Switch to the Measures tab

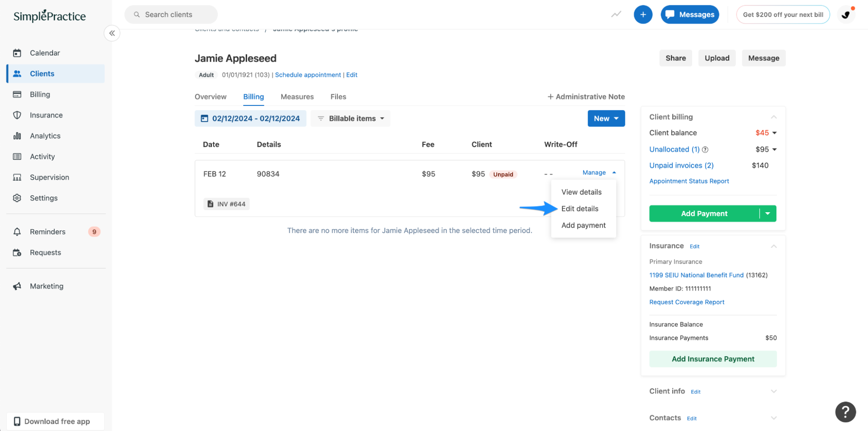[297, 96]
